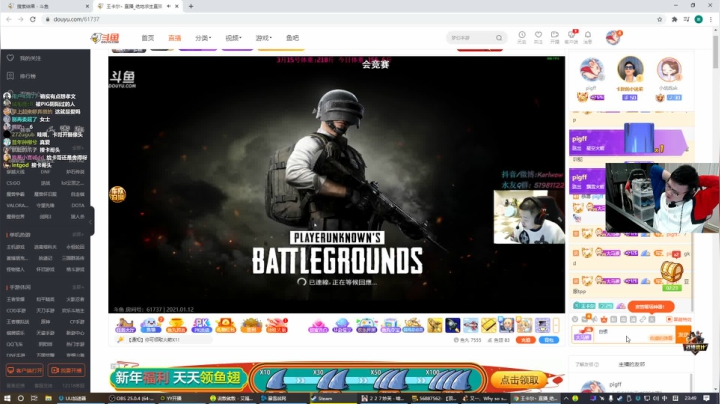Select the blue UFO gift

click(x=342, y=325)
